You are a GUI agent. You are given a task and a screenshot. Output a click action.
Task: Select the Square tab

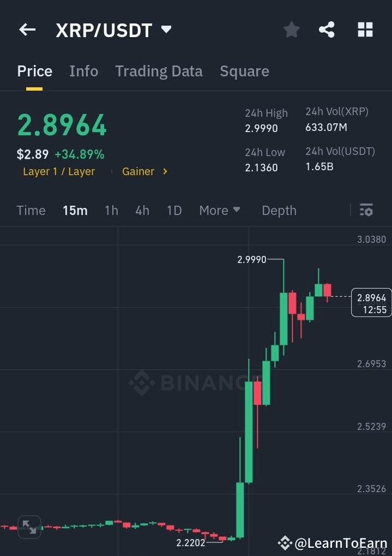pos(244,71)
